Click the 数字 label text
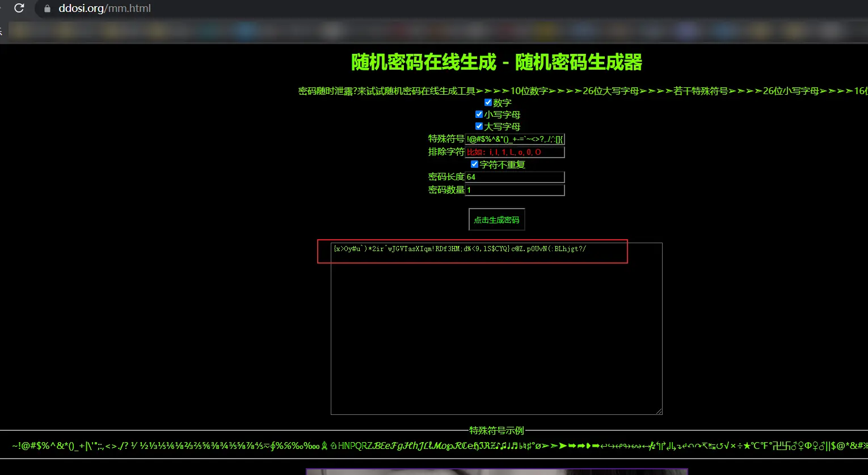This screenshot has height=475, width=868. click(x=502, y=103)
